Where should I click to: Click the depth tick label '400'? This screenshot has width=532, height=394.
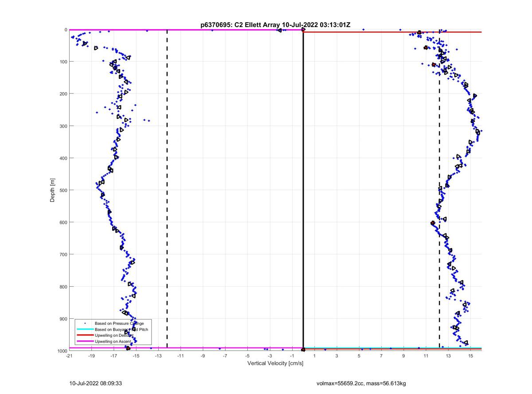[x=63, y=158]
